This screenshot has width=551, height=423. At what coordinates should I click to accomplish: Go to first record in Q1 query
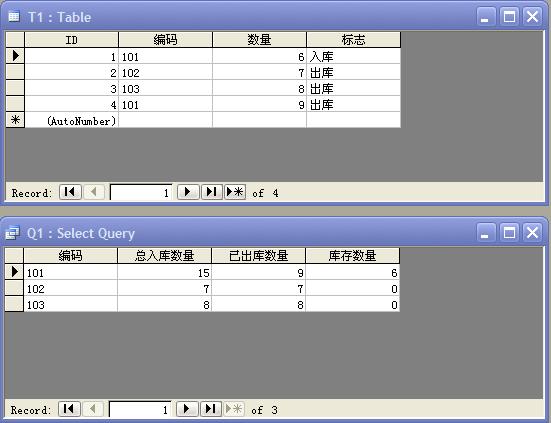69,409
